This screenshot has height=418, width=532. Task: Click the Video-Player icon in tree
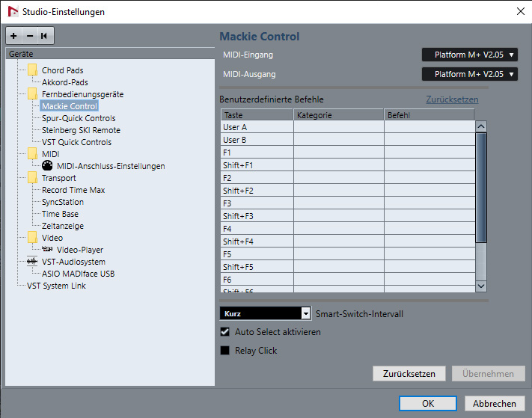pos(48,250)
